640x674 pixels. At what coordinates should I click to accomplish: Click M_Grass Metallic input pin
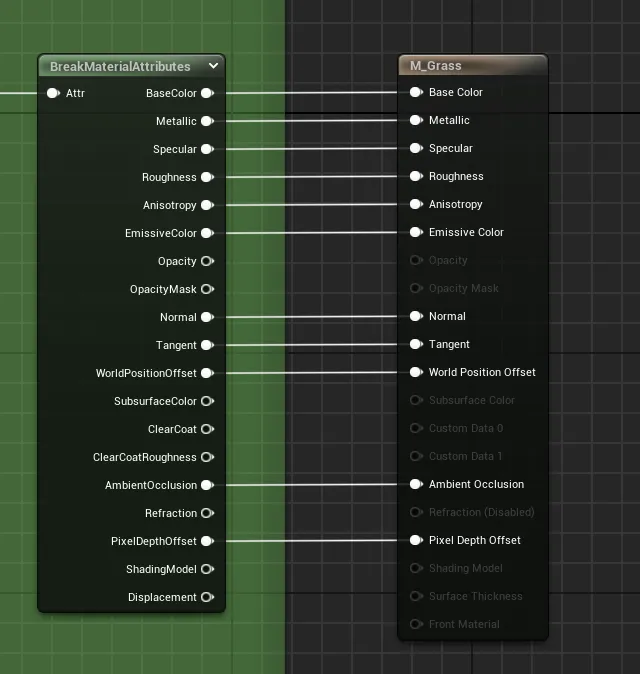(416, 120)
